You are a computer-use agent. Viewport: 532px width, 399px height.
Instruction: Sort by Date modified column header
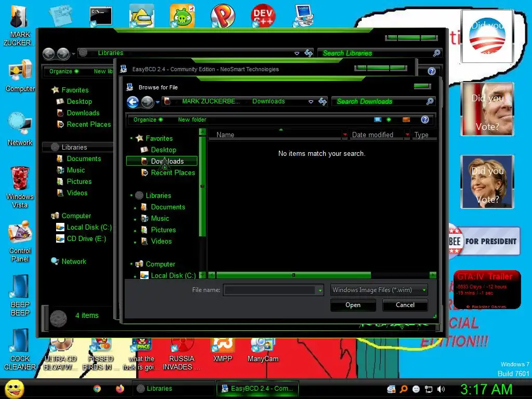pyautogui.click(x=377, y=135)
